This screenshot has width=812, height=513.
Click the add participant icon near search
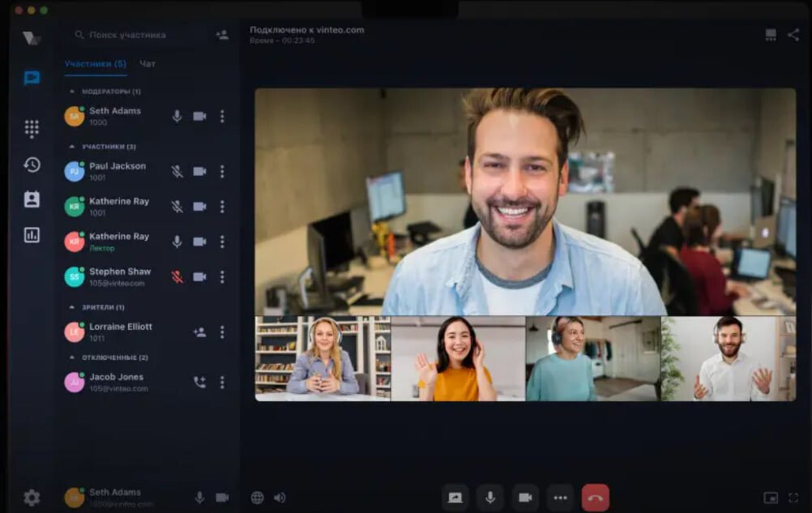click(x=221, y=35)
